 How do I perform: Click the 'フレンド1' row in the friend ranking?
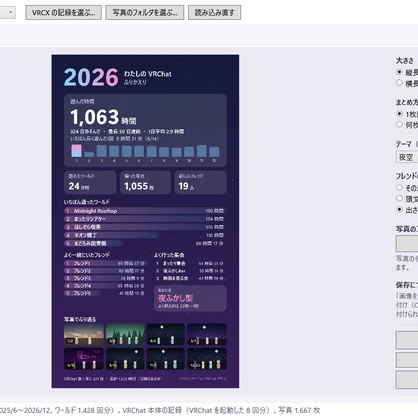click(x=105, y=263)
